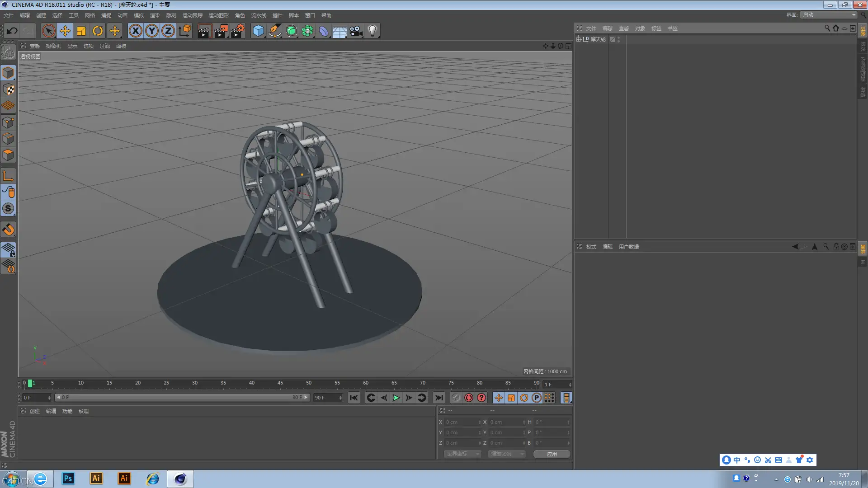Toggle the viewport solo S icon
Image resolution: width=868 pixels, height=488 pixels.
coord(8,208)
